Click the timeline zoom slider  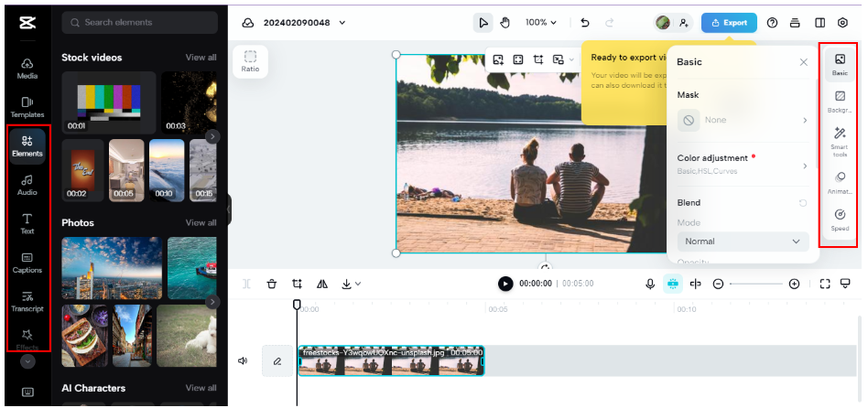756,284
